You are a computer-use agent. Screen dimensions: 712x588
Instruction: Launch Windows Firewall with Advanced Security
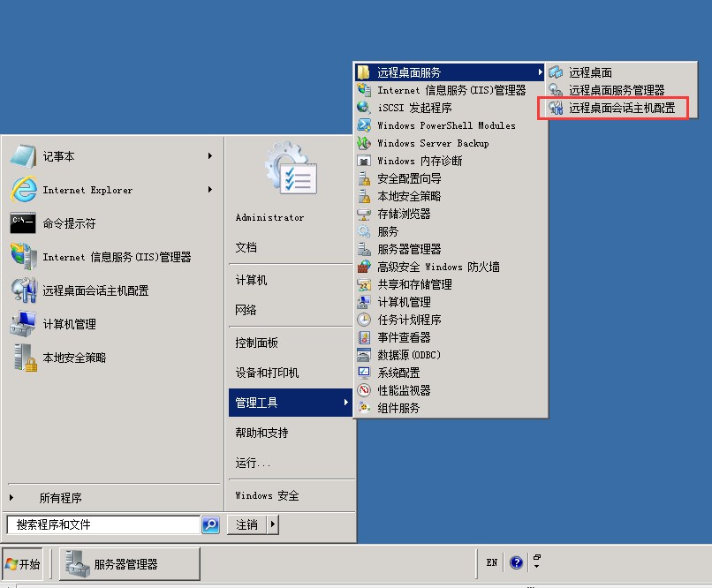tap(363, 267)
